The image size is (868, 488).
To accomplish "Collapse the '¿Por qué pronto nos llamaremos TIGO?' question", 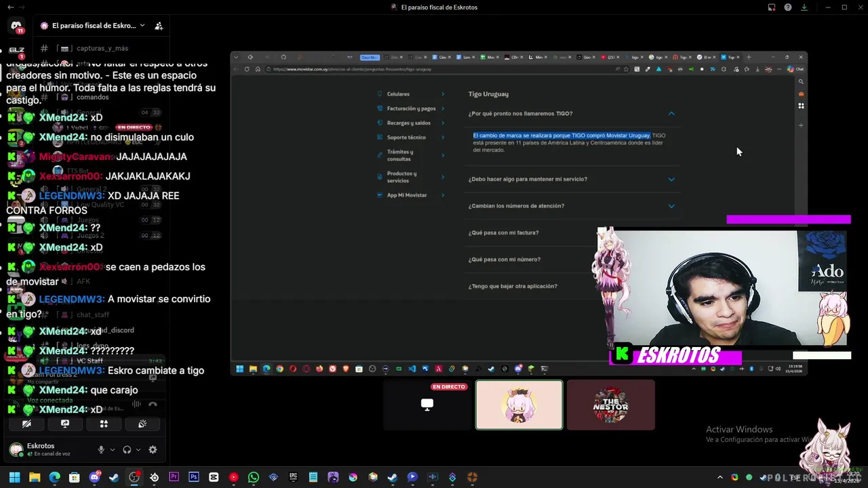I will tap(671, 114).
